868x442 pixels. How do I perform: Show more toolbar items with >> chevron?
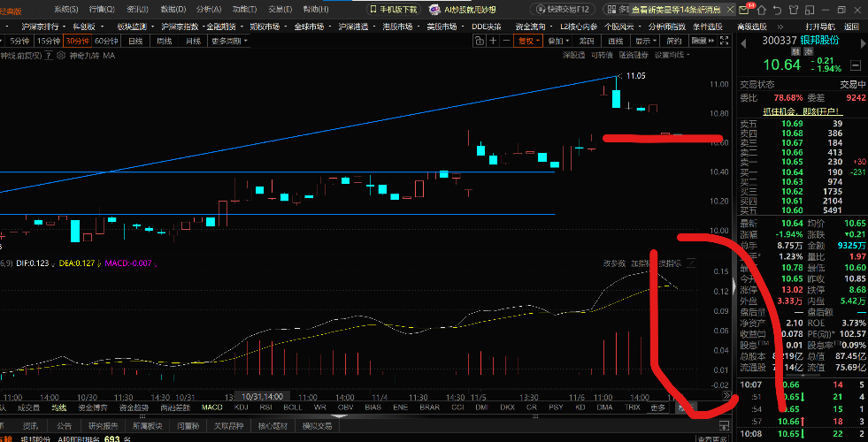(x=780, y=27)
